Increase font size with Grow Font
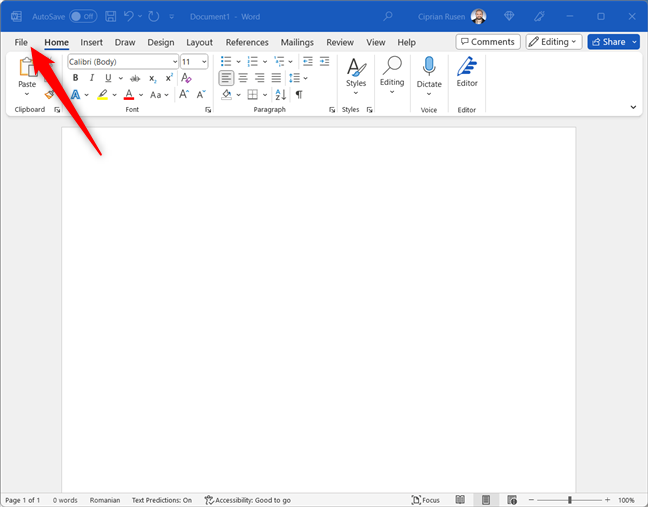This screenshot has height=507, width=648. pos(184,95)
